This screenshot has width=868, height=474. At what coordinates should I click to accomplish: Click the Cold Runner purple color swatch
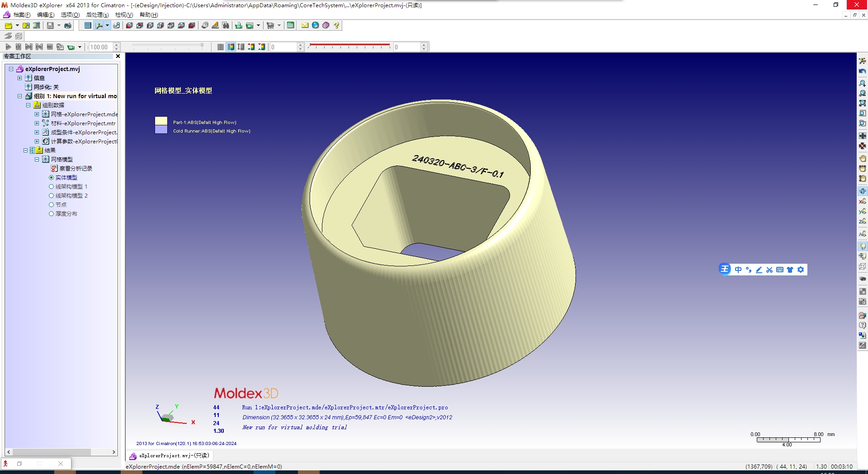[x=161, y=130]
